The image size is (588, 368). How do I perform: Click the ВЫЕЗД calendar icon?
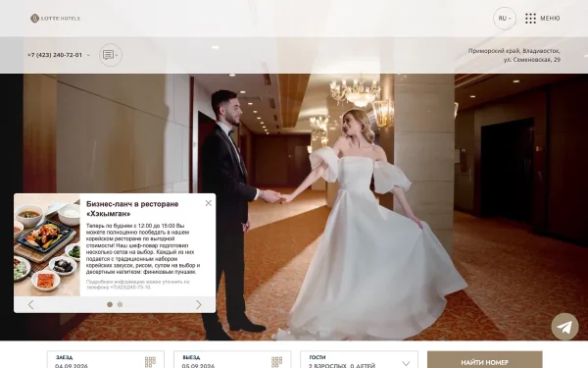point(276,362)
